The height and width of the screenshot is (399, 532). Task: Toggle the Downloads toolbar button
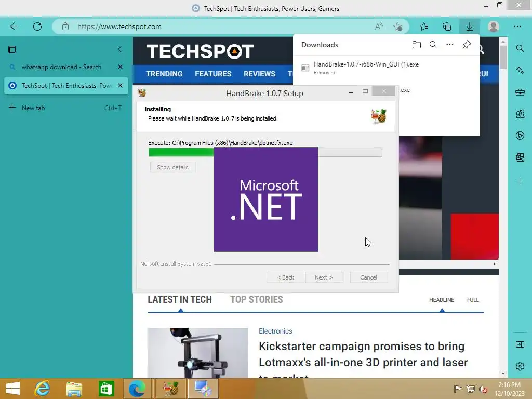pos(470,26)
